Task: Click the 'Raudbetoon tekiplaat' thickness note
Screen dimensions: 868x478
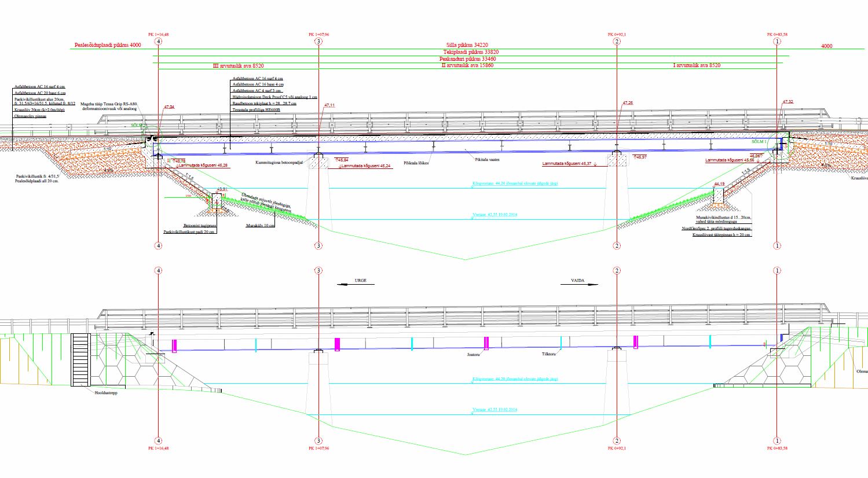Action: tap(264, 104)
